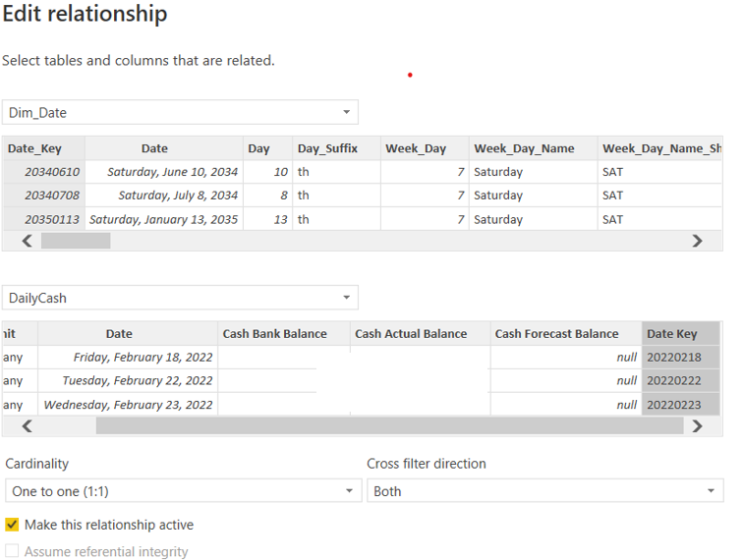The width and height of the screenshot is (743, 560).
Task: Click the DailyCash preview horizontal scrollbar thumb
Action: tap(389, 426)
